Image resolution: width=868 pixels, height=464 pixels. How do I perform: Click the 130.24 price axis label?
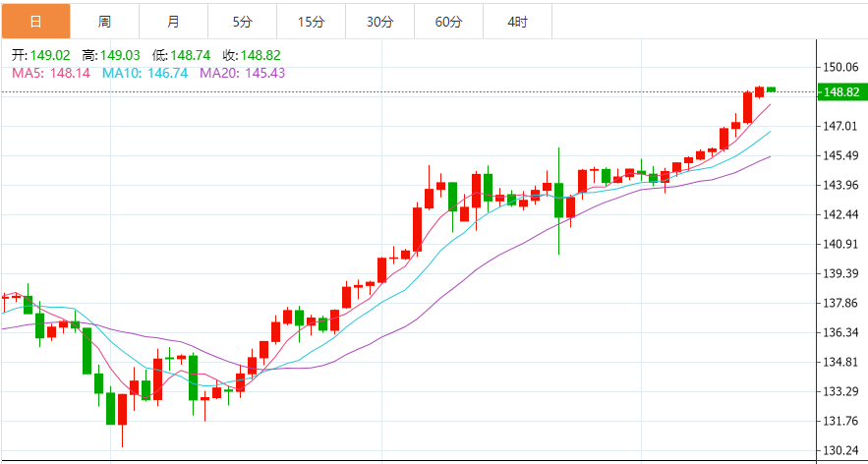click(x=842, y=450)
